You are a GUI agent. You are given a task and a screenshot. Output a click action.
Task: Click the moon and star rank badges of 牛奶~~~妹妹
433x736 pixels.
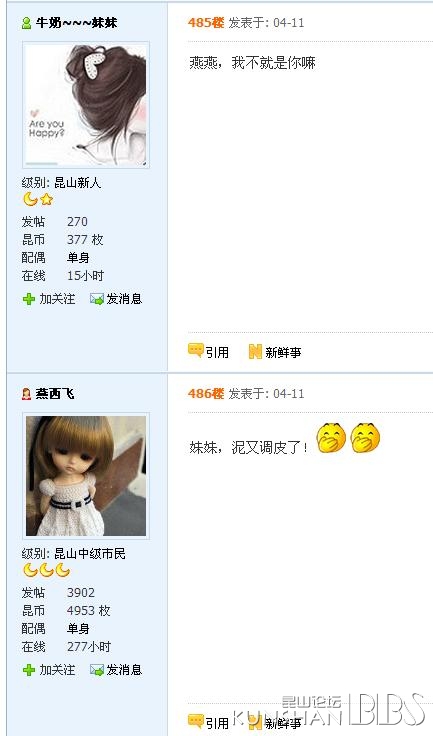38,199
